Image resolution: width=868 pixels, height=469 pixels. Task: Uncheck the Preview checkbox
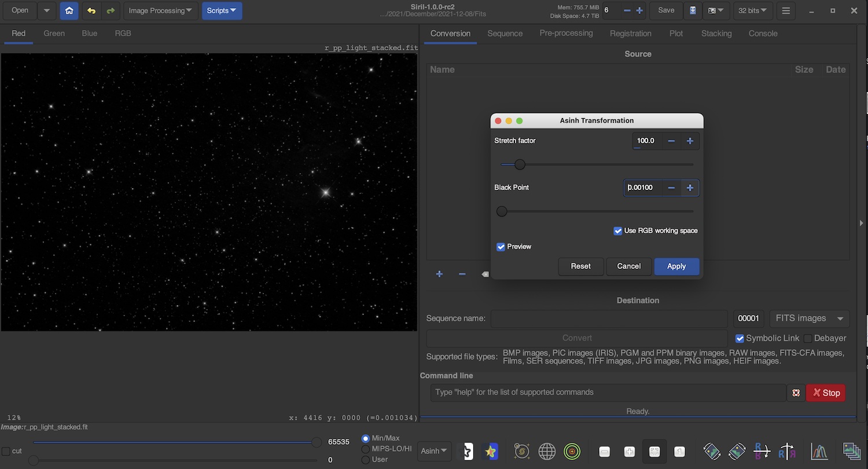501,247
